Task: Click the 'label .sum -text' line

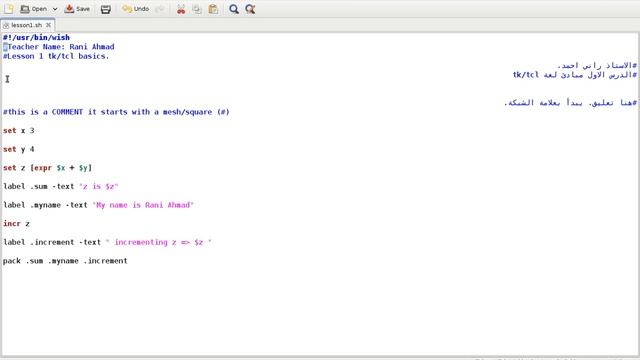Action: coord(60,187)
